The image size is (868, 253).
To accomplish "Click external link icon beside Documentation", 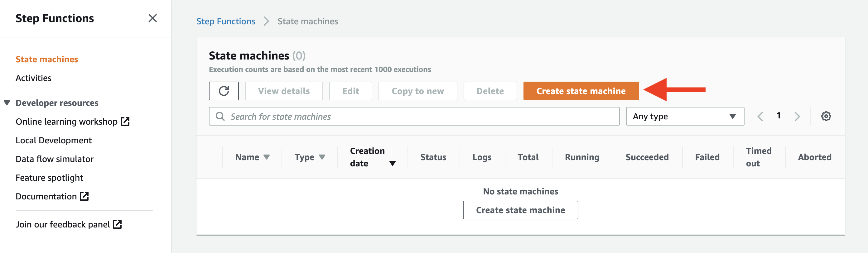I will (84, 196).
